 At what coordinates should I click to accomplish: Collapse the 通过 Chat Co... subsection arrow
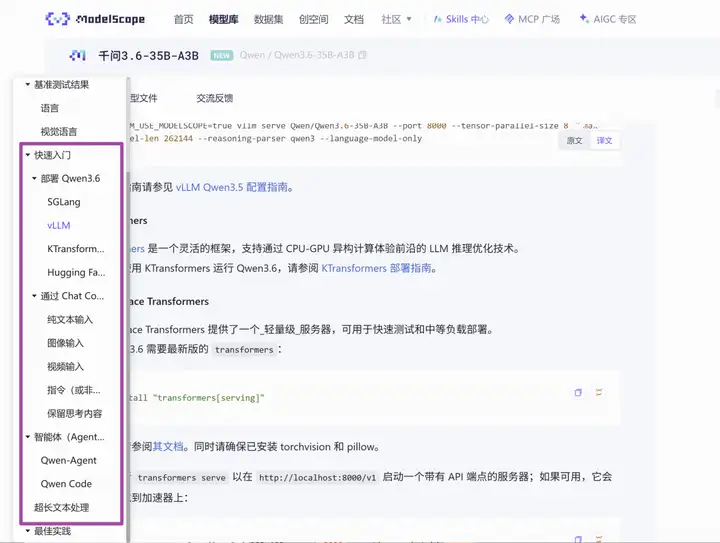[x=34, y=296]
